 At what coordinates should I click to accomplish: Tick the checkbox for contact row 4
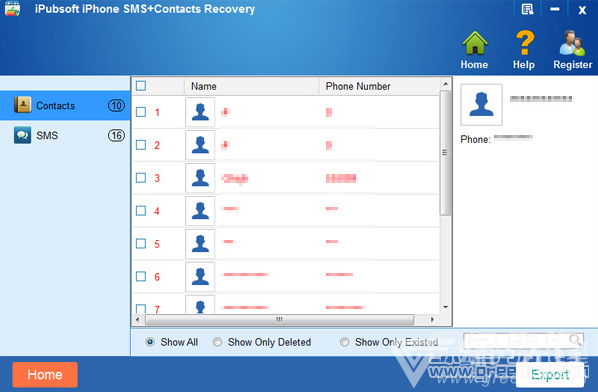pyautogui.click(x=141, y=210)
